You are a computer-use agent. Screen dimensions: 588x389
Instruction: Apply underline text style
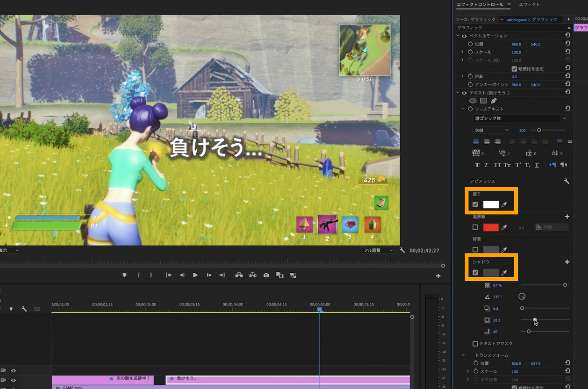coord(537,165)
